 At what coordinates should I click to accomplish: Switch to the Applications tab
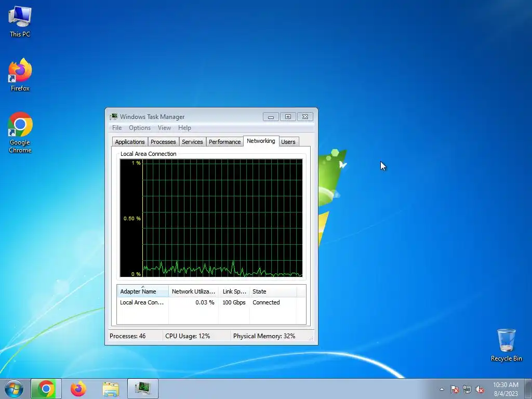coord(129,142)
